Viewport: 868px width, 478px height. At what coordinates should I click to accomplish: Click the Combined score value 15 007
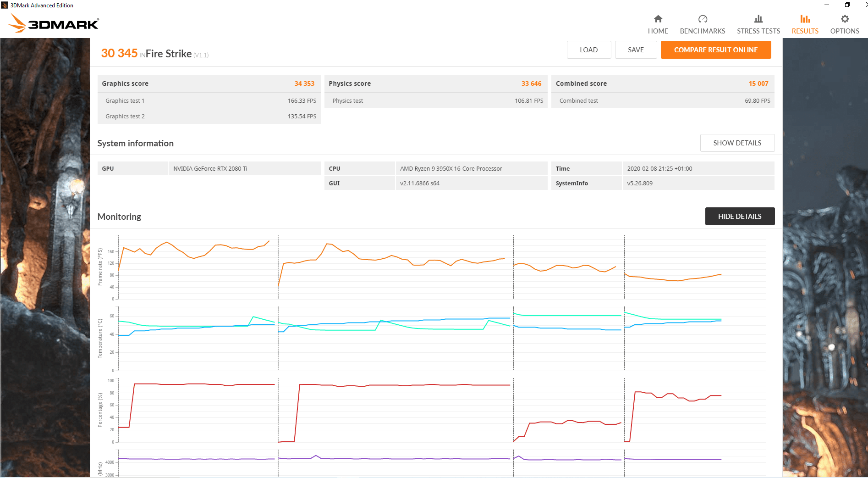(x=758, y=83)
